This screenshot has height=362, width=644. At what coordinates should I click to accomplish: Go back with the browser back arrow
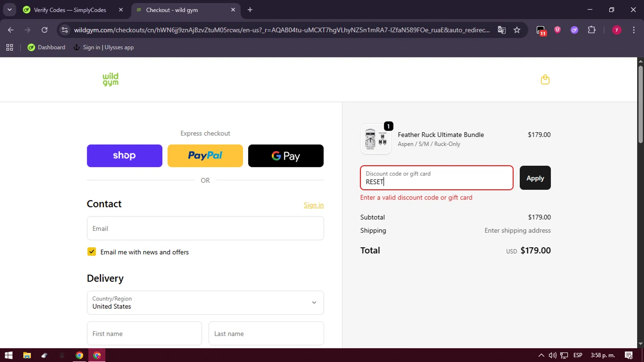[11, 30]
